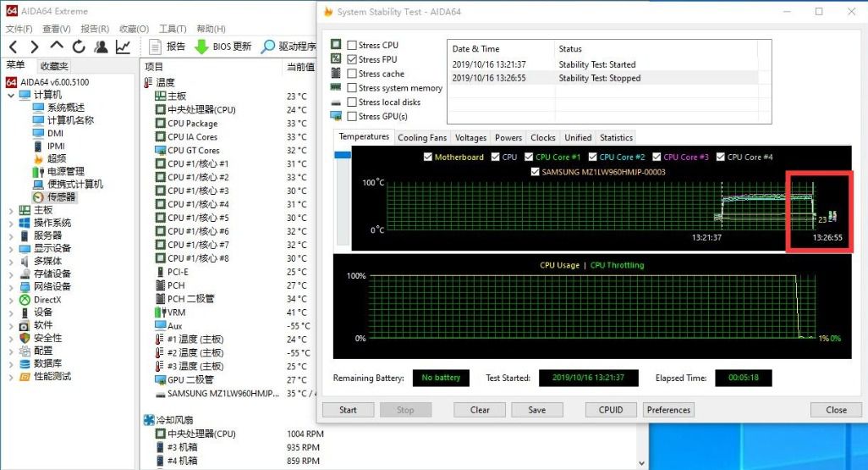Toggle the Motherboard graph checkbox
The width and height of the screenshot is (868, 470).
(428, 158)
